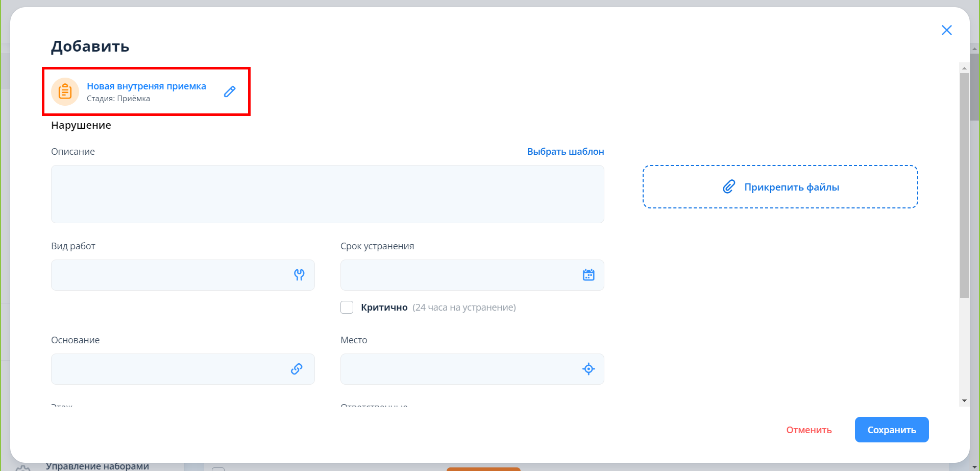Click the dialog scrollbar's up arrow
Image resolution: width=980 pixels, height=471 pixels.
[964, 68]
